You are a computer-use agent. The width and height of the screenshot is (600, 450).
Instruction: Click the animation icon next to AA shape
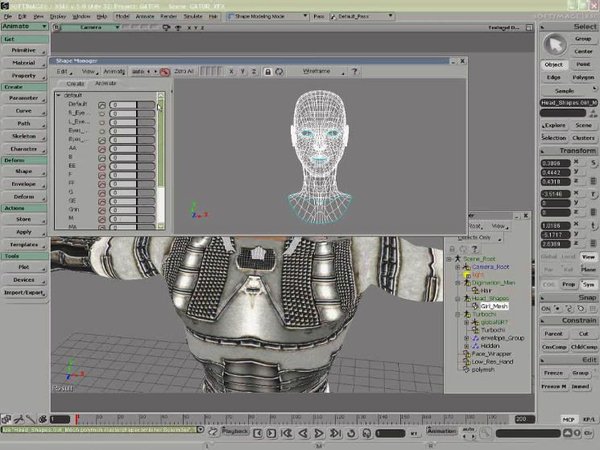pyautogui.click(x=102, y=148)
